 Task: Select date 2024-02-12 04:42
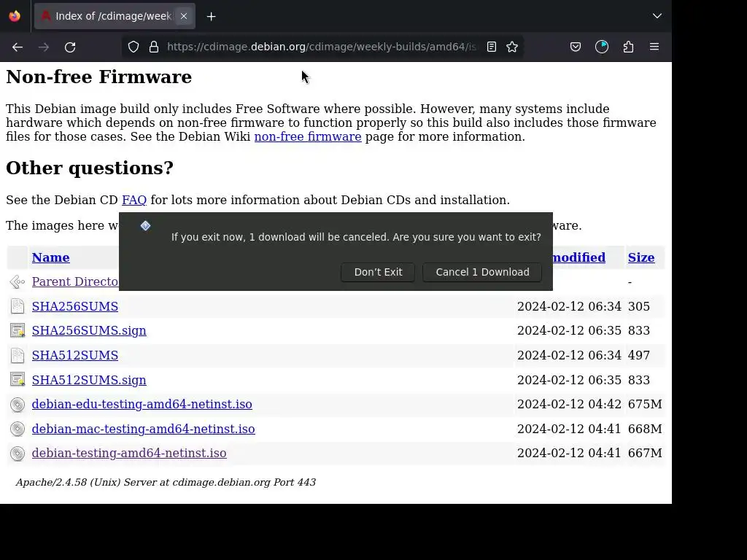(x=569, y=404)
